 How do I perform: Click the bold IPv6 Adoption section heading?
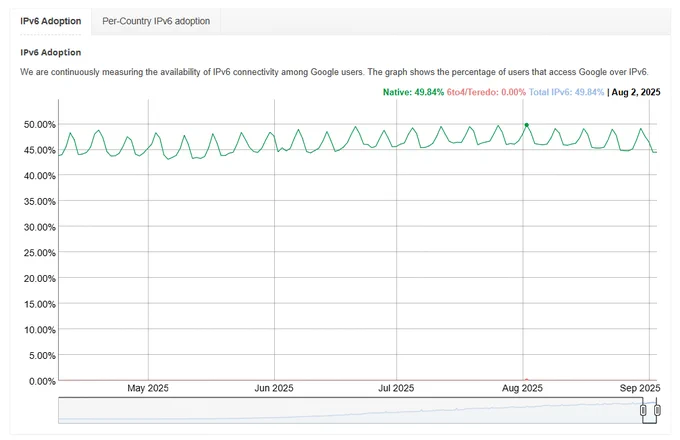pos(51,52)
